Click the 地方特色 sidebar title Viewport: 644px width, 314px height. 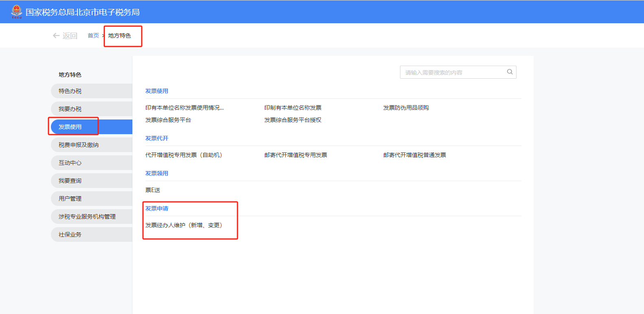[70, 75]
